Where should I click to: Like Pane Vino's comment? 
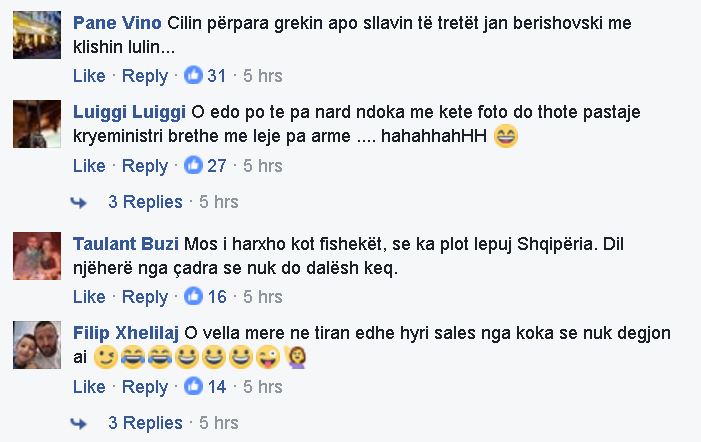tap(89, 75)
